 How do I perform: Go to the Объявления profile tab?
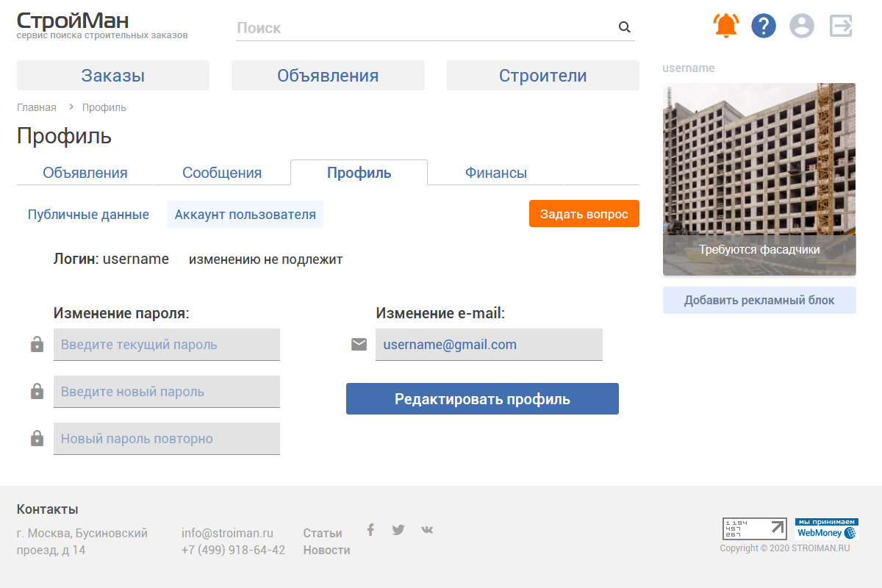pyautogui.click(x=85, y=173)
